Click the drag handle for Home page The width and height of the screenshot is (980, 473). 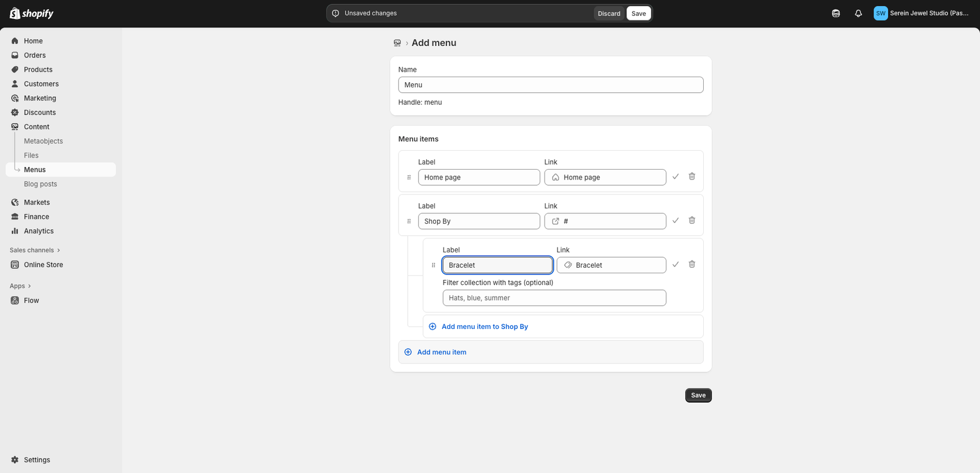coord(409,178)
